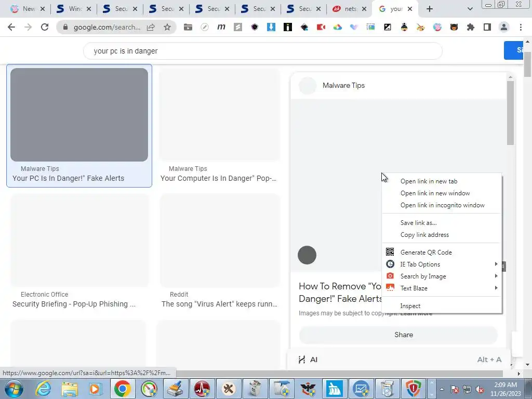
Task: Click the colorful cloud extension icon
Action: coord(338,27)
